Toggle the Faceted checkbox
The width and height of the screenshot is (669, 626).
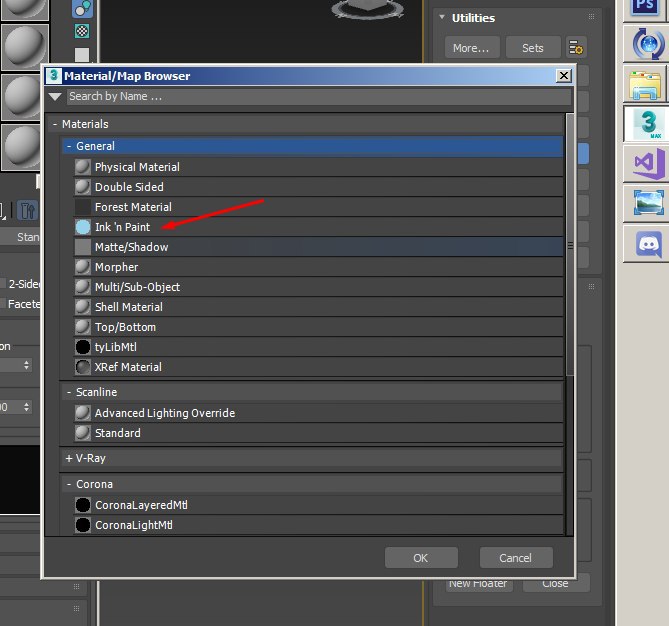coord(2,303)
